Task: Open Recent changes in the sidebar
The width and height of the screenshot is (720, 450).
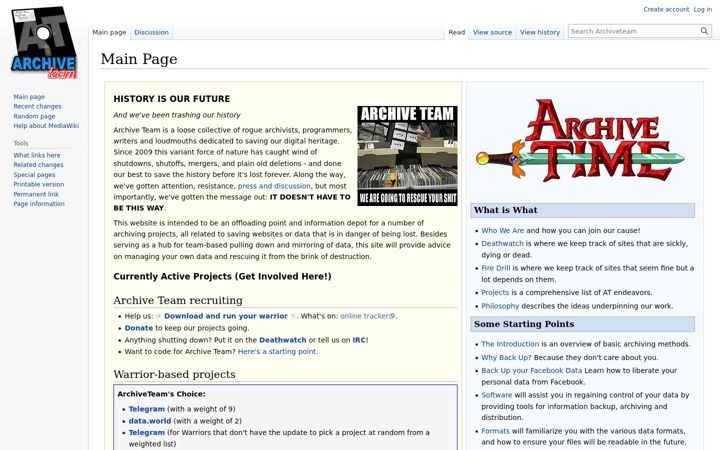Action: click(x=37, y=107)
